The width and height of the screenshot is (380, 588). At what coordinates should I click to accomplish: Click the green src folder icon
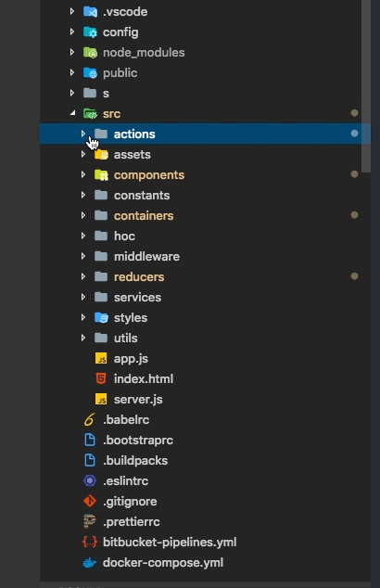(x=90, y=114)
